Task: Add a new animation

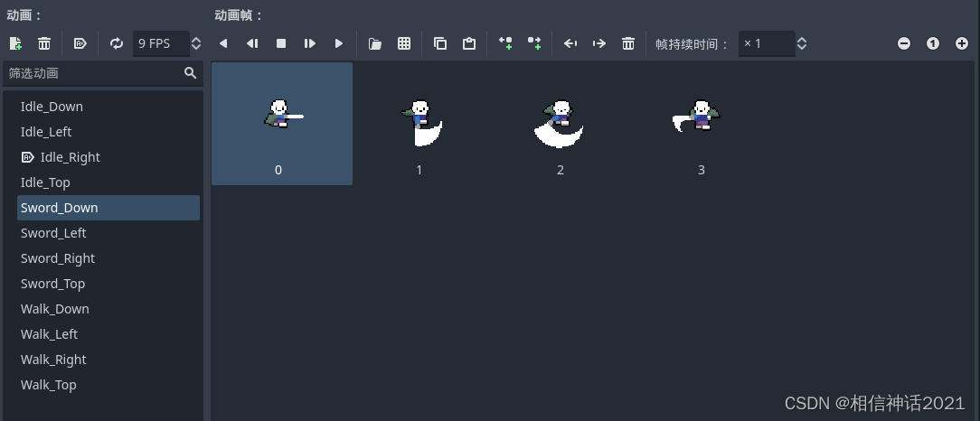Action: [x=15, y=43]
